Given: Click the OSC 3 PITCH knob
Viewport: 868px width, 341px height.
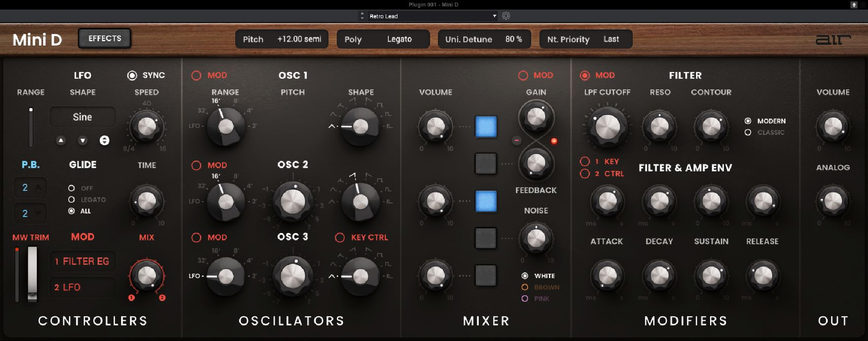Looking at the screenshot, I should (x=293, y=276).
